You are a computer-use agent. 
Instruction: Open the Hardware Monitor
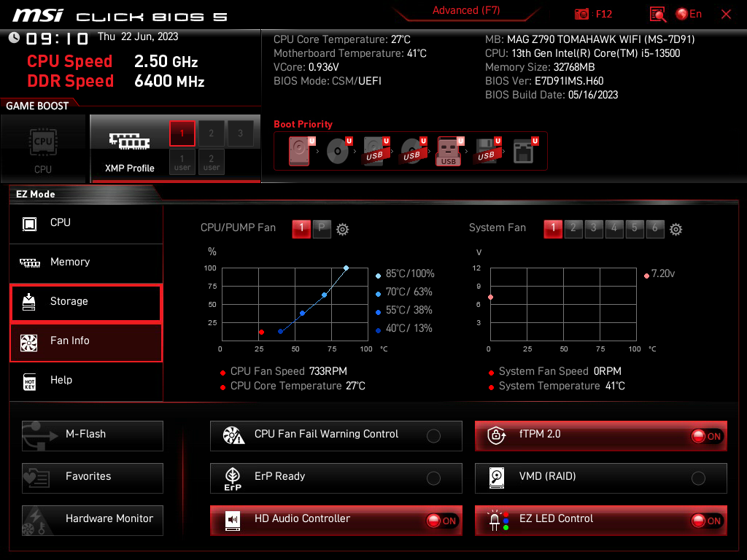coord(93,521)
